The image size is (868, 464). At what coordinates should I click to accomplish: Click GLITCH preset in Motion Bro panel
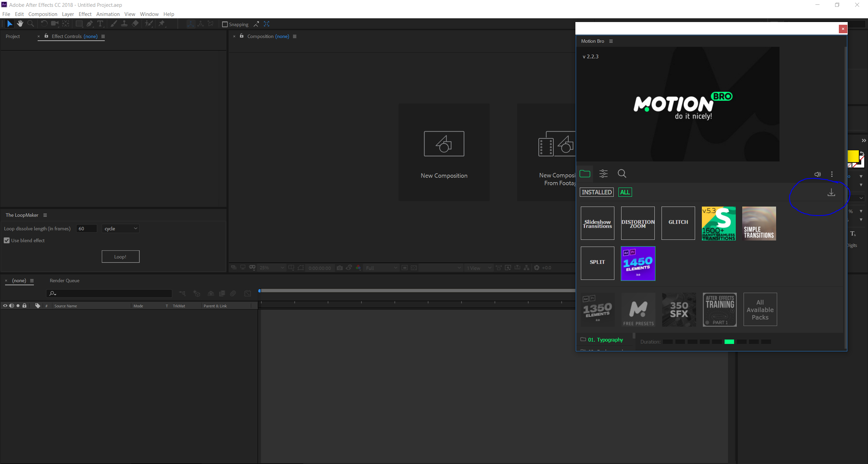pyautogui.click(x=678, y=223)
